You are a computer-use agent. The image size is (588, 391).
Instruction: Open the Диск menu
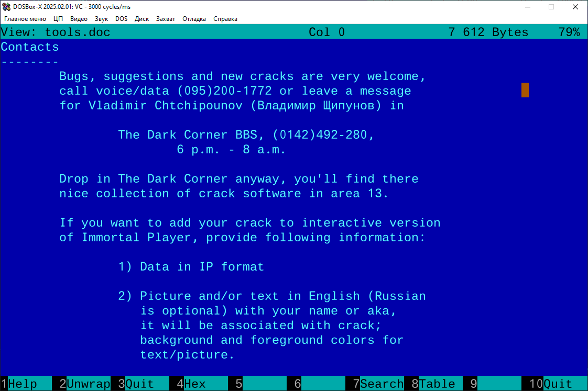point(141,19)
